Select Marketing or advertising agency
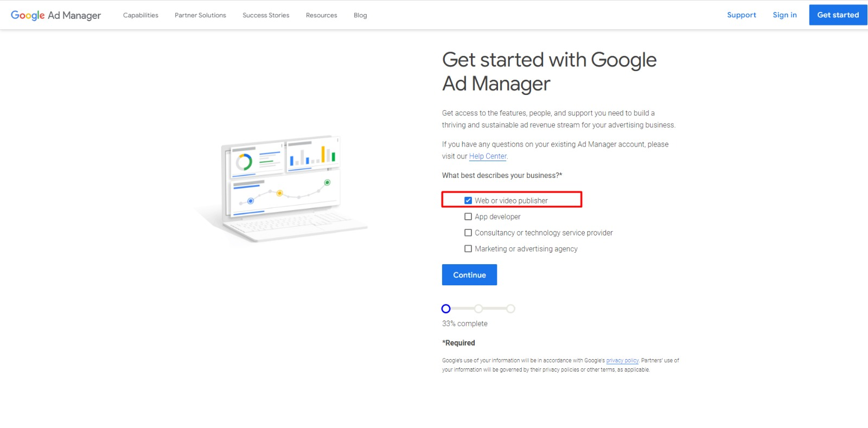The image size is (868, 428). [468, 248]
